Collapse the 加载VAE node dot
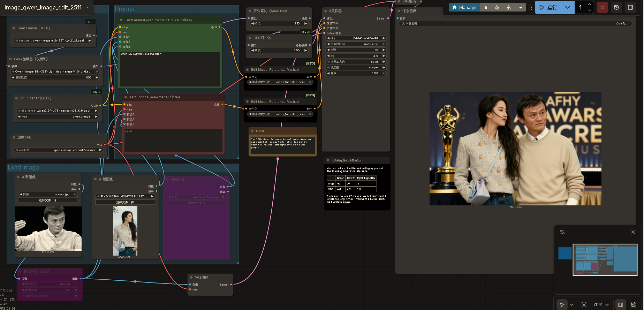644x310 pixels. coord(14,137)
